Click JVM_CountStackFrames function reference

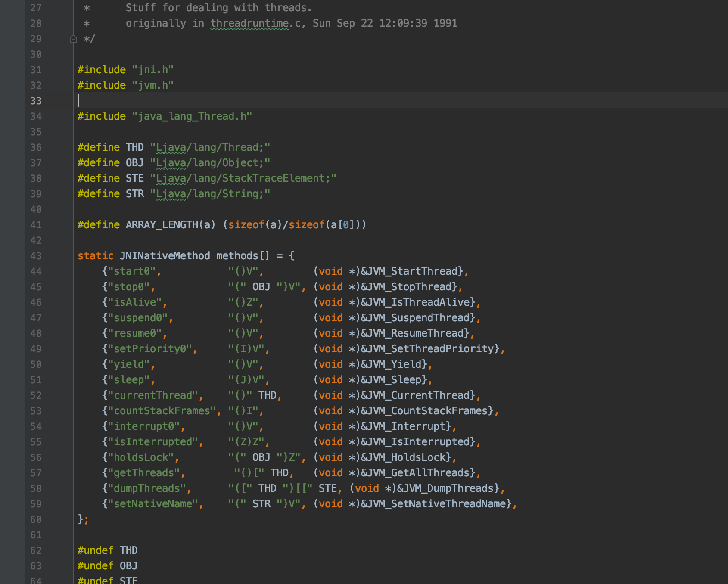427,411
